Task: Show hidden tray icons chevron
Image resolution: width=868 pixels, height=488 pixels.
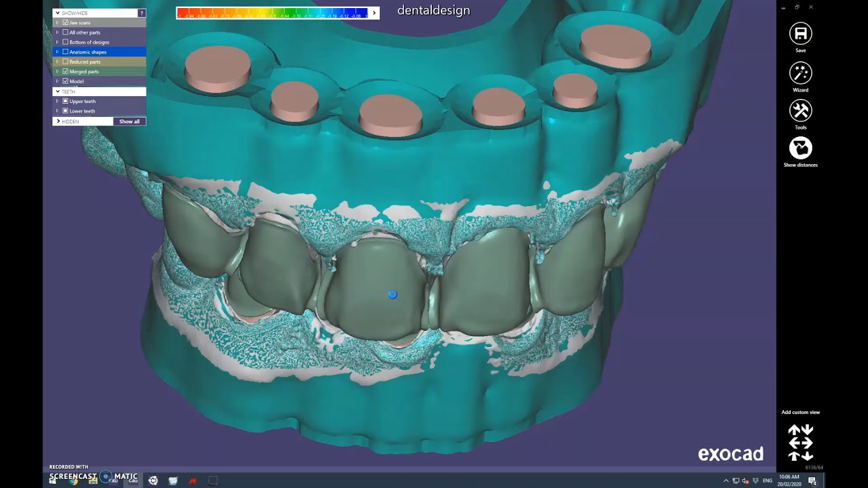Action: point(726,481)
